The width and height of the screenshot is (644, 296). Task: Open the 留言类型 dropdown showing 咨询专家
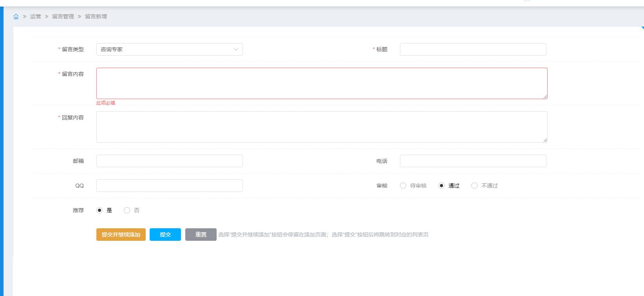pos(170,49)
